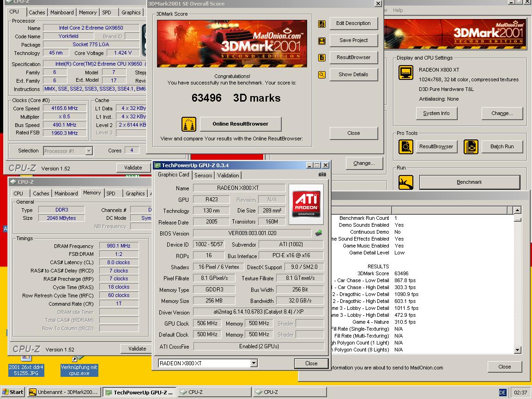Switch to 'Unbenannt - 3DMark200...' taskbar item
The height and width of the screenshot is (399, 532).
(x=64, y=392)
